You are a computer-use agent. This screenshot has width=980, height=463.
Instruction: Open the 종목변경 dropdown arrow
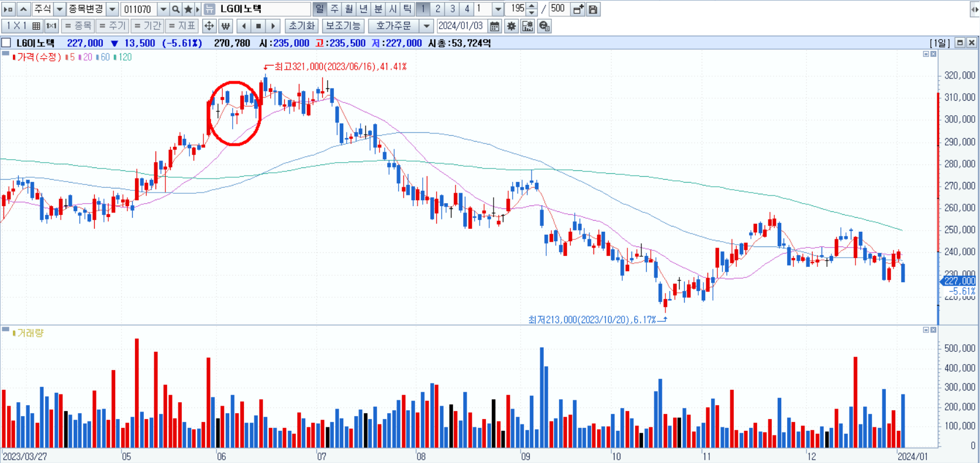click(112, 9)
